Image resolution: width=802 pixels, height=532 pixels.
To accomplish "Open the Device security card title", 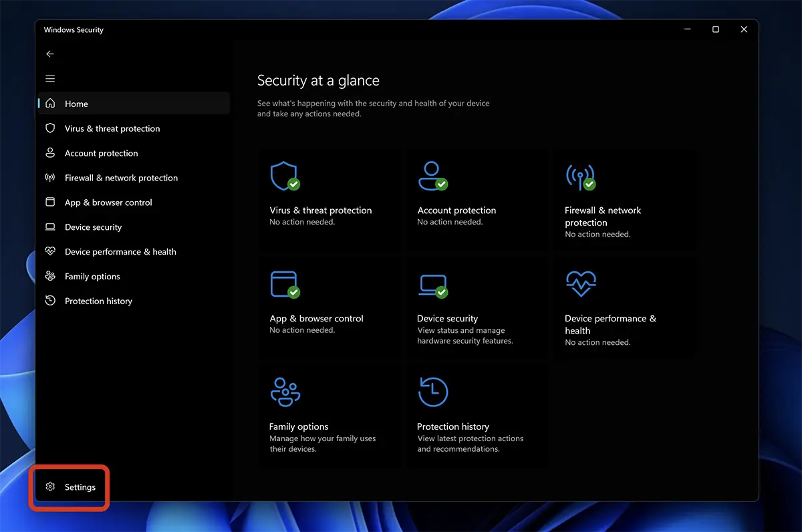I will click(x=447, y=318).
